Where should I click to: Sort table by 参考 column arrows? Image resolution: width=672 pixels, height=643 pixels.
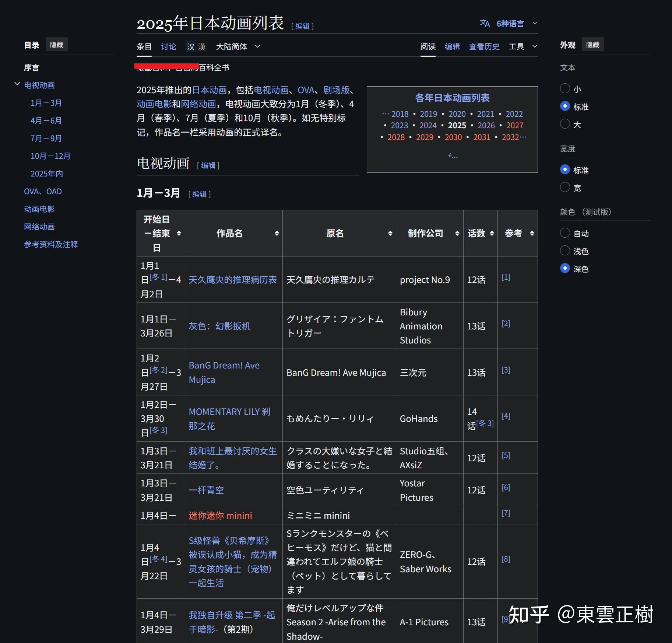point(532,233)
